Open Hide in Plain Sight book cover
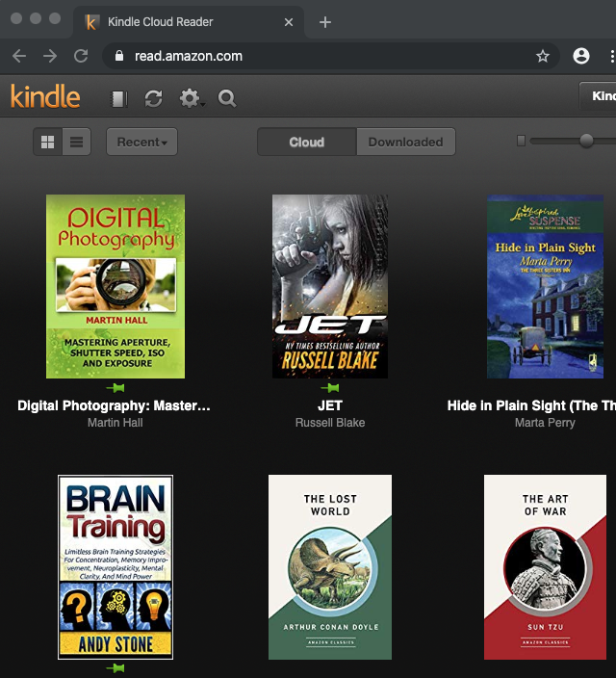The width and height of the screenshot is (616, 678). pos(545,286)
